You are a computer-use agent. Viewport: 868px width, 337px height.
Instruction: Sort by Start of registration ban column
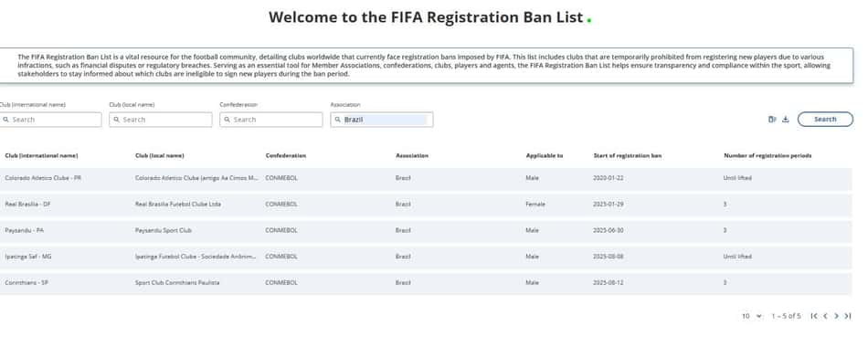point(627,156)
